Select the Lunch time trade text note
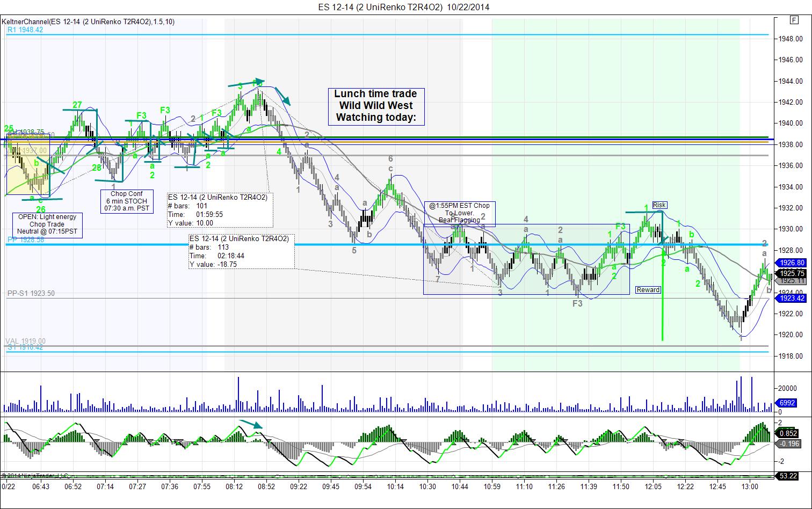Image resolution: width=812 pixels, height=509 pixels. 376,106
